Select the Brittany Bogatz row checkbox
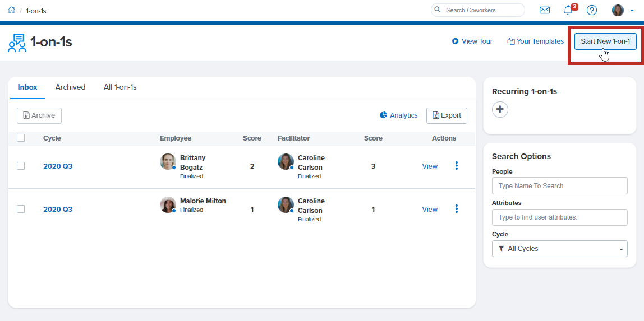This screenshot has width=644, height=321. pyautogui.click(x=21, y=166)
